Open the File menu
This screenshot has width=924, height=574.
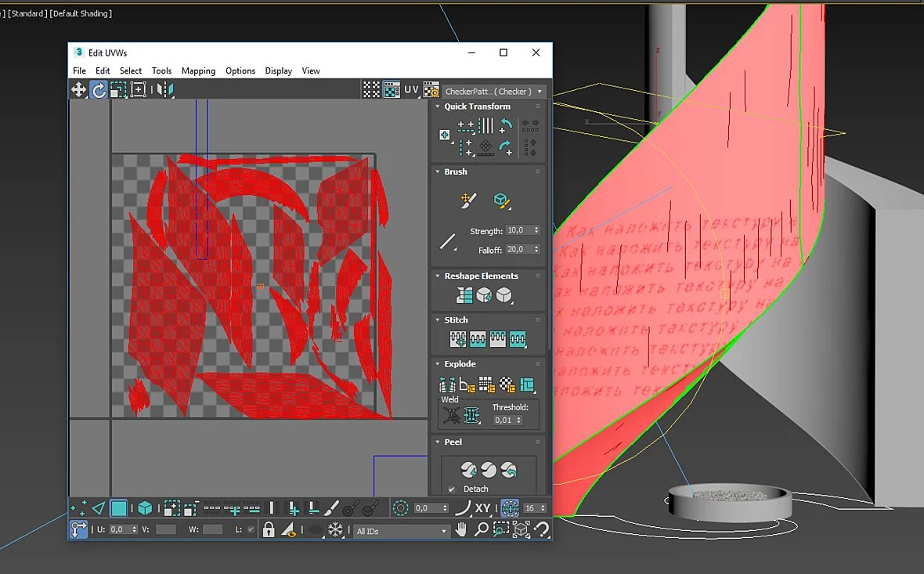[80, 70]
